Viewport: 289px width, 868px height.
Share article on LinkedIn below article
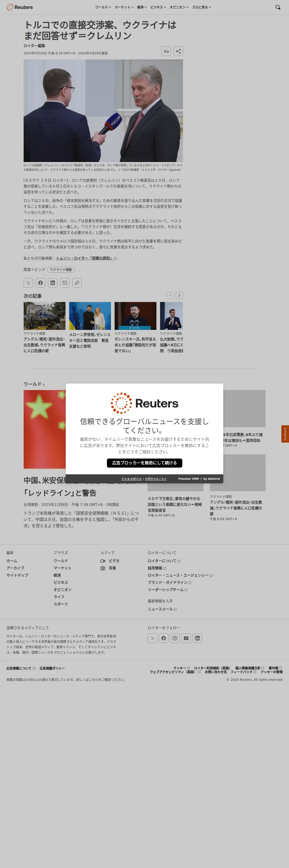point(52,283)
